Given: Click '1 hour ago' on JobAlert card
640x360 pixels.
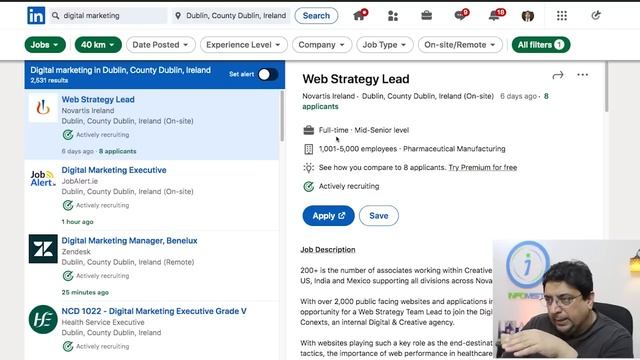Looking at the screenshot, I should click(78, 222).
